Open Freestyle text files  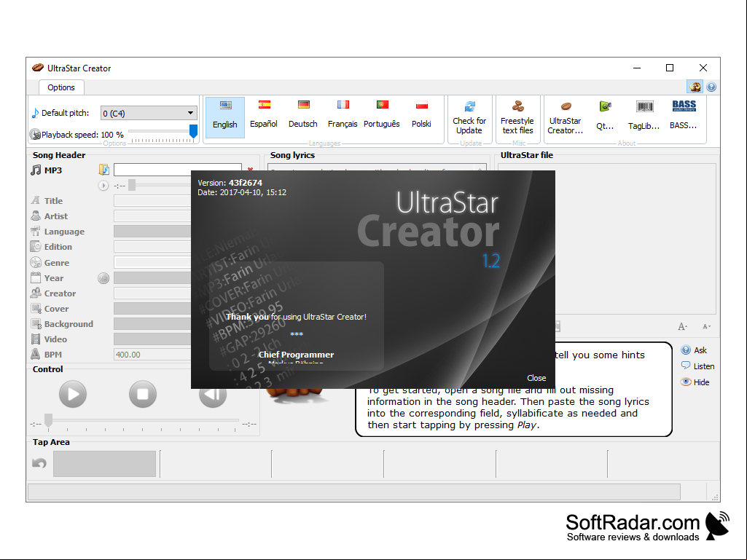[517, 118]
